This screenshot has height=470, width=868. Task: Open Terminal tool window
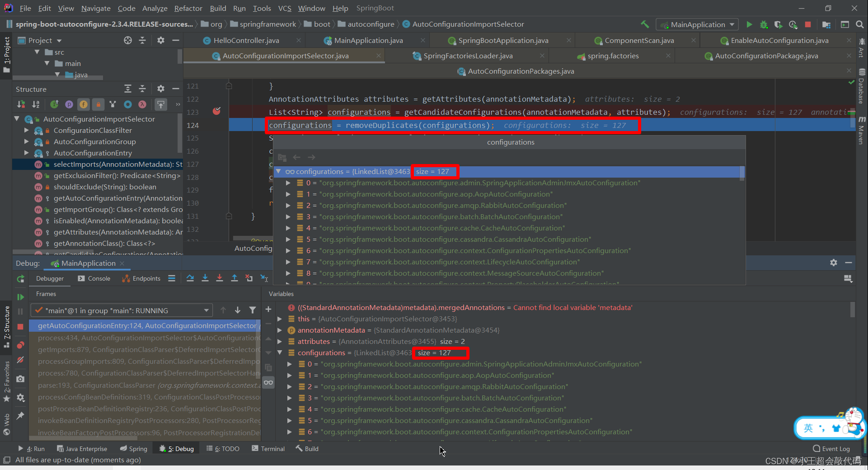pyautogui.click(x=268, y=448)
